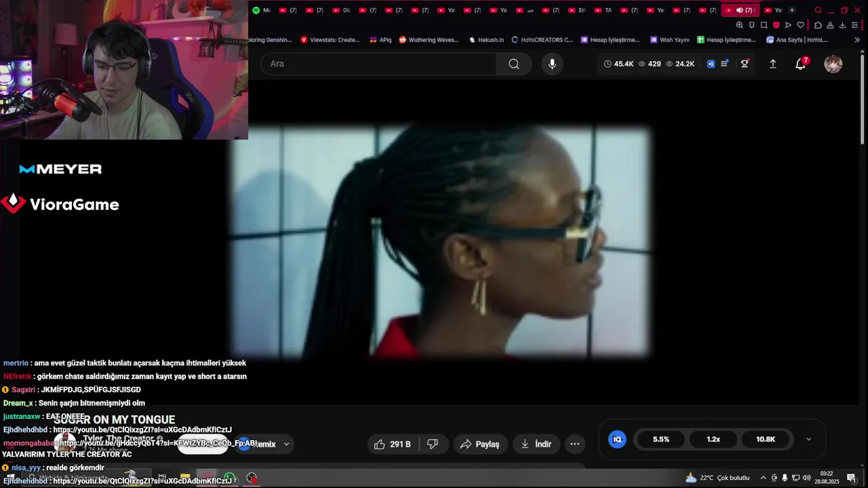
Task: Click the 45.4K clock stat
Action: tap(618, 64)
